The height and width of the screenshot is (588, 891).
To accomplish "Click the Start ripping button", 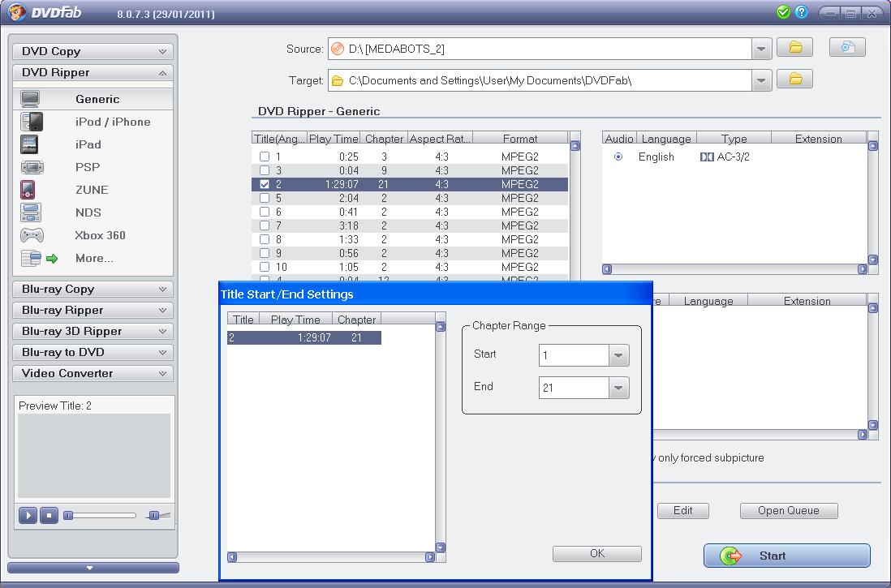I will [x=786, y=555].
